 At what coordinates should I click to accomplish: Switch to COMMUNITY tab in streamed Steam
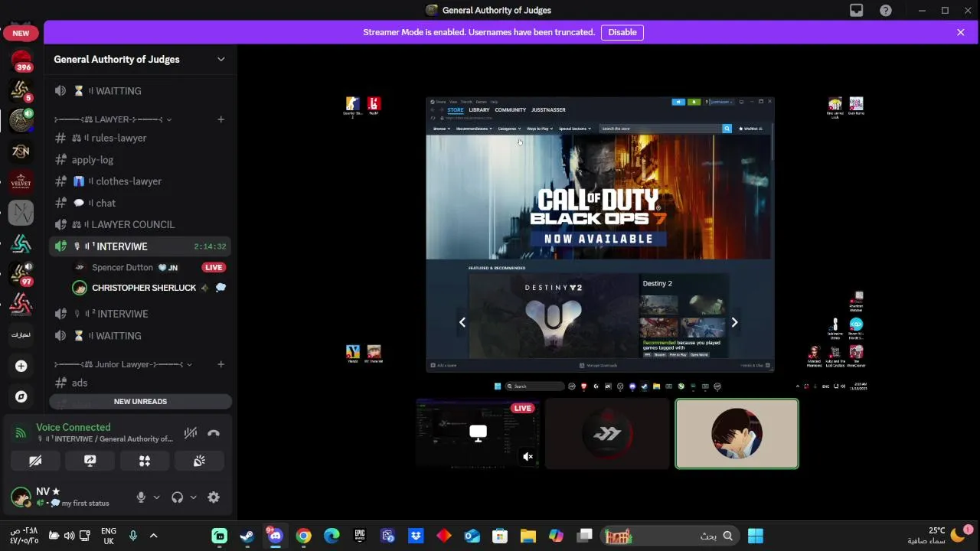coord(510,109)
